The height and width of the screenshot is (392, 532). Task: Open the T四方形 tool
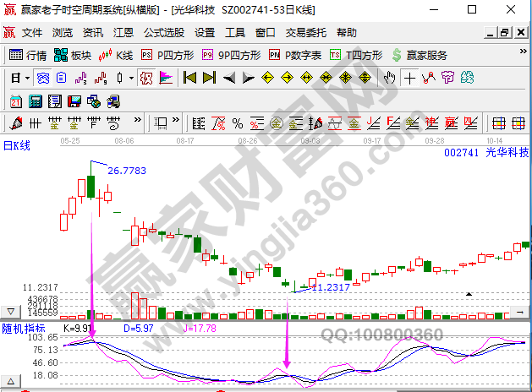pyautogui.click(x=353, y=56)
